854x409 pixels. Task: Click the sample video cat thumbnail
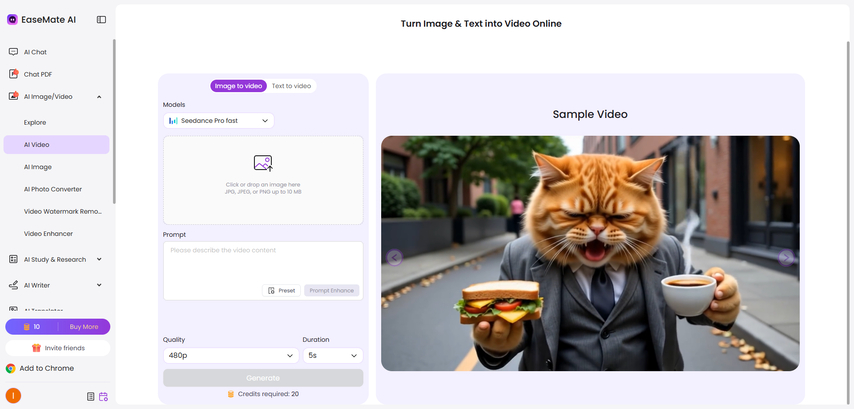click(x=590, y=253)
